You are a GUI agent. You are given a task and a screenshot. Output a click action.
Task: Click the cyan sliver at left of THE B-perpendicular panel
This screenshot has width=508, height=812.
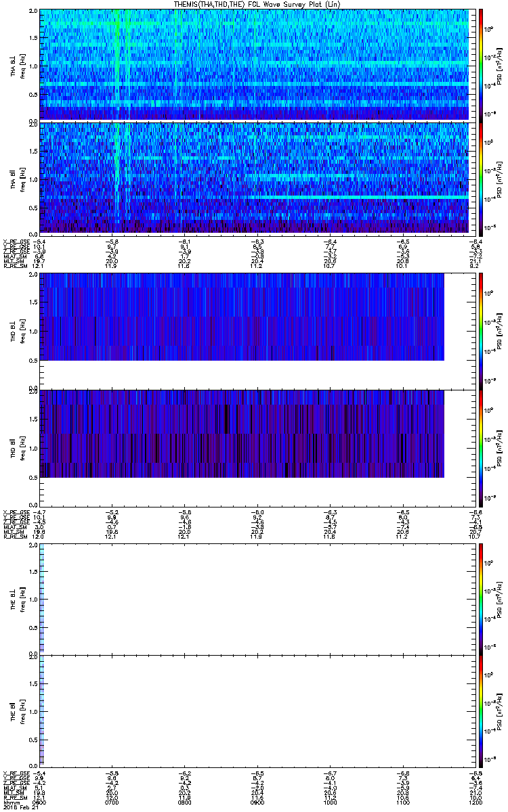[41, 599]
